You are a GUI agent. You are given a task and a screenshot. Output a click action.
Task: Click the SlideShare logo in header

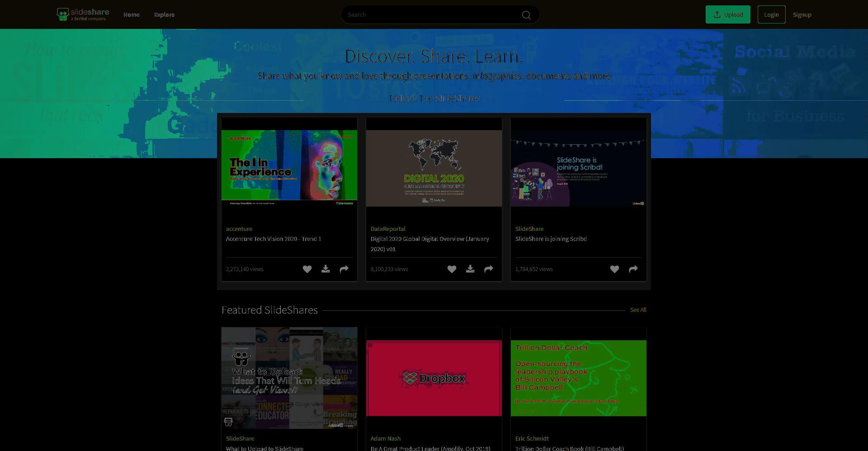(x=83, y=14)
